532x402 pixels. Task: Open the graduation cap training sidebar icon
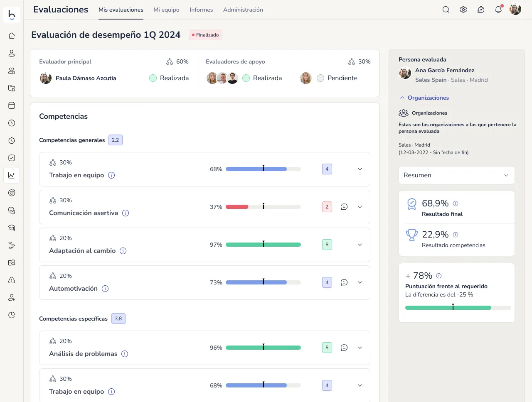point(12,228)
